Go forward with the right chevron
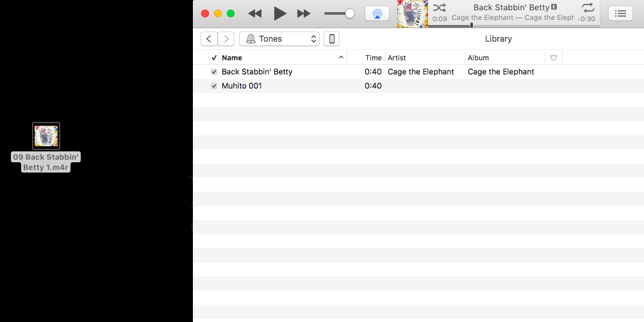Screen dimensions: 644x322 click(x=226, y=39)
